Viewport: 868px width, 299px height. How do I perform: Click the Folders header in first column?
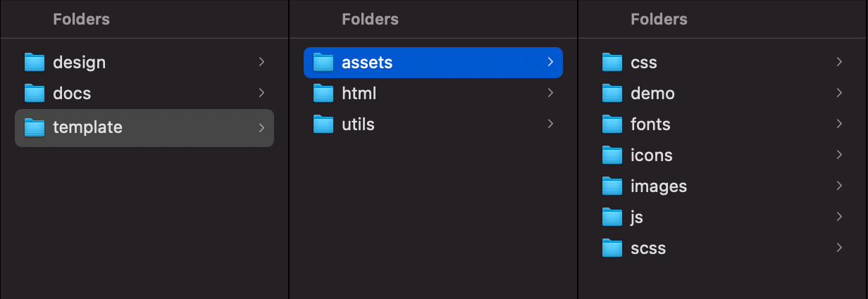[x=82, y=19]
